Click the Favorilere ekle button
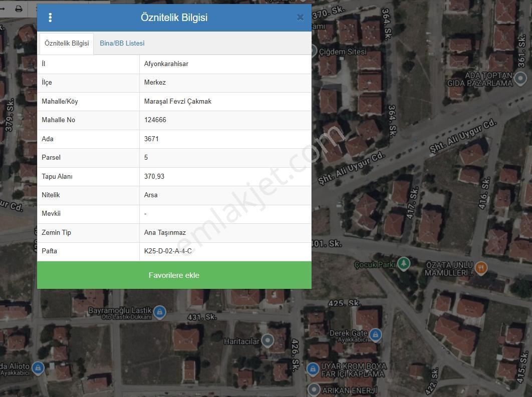Screen dimensions: 532x397 point(174,275)
